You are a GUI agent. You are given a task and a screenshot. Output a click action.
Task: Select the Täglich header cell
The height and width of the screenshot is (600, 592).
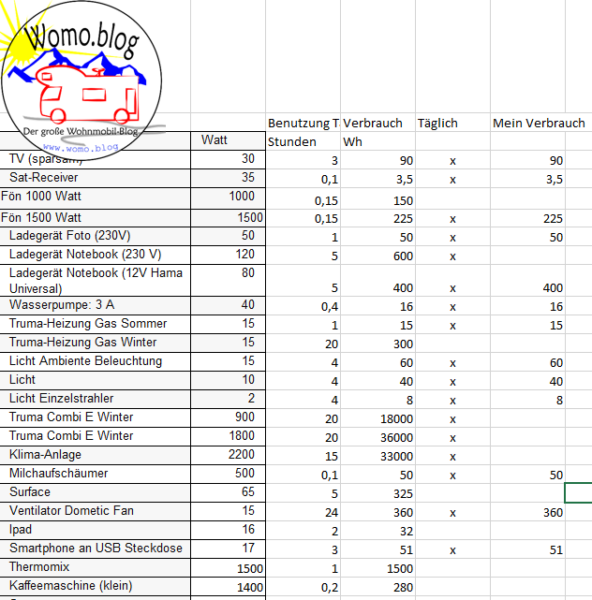453,123
